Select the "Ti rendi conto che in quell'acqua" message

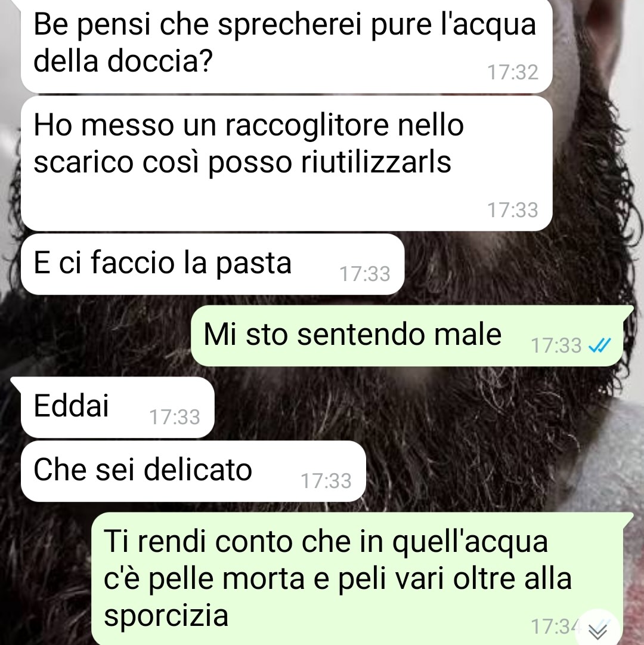point(363,579)
